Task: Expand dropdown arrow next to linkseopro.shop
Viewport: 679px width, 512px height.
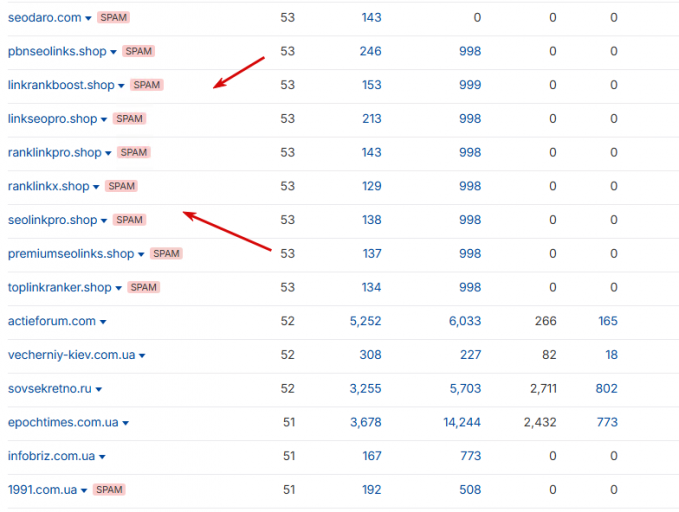Action: [104, 120]
